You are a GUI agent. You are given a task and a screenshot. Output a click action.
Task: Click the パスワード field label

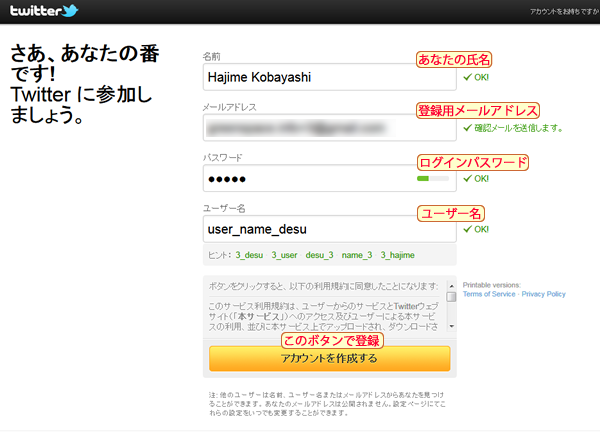223,158
